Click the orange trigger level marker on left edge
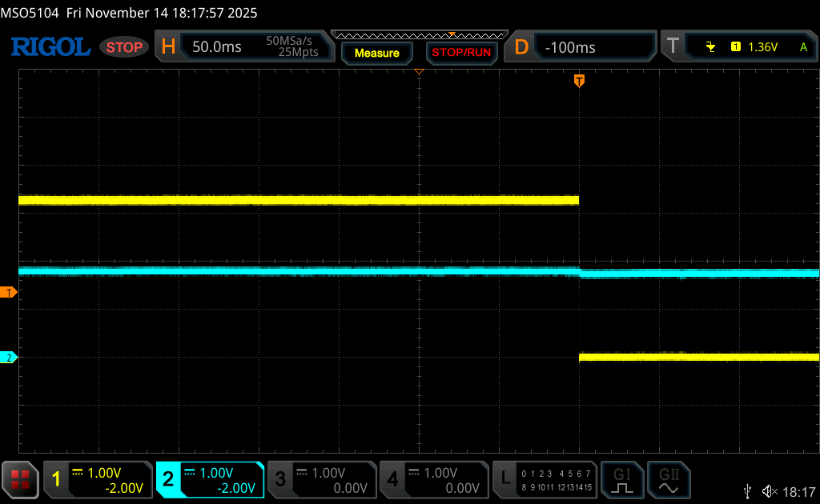Viewport: 820px width, 504px height. pyautogui.click(x=9, y=292)
